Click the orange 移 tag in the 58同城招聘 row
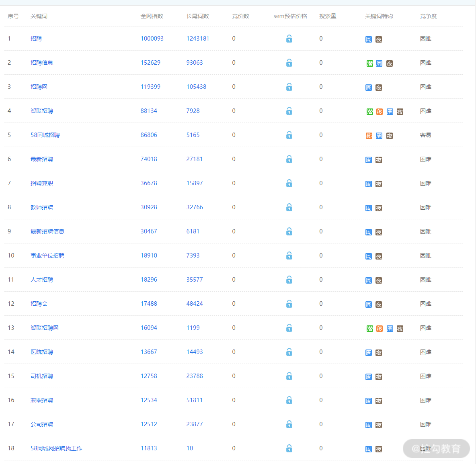Viewport: 476px width, 464px height. [x=369, y=136]
